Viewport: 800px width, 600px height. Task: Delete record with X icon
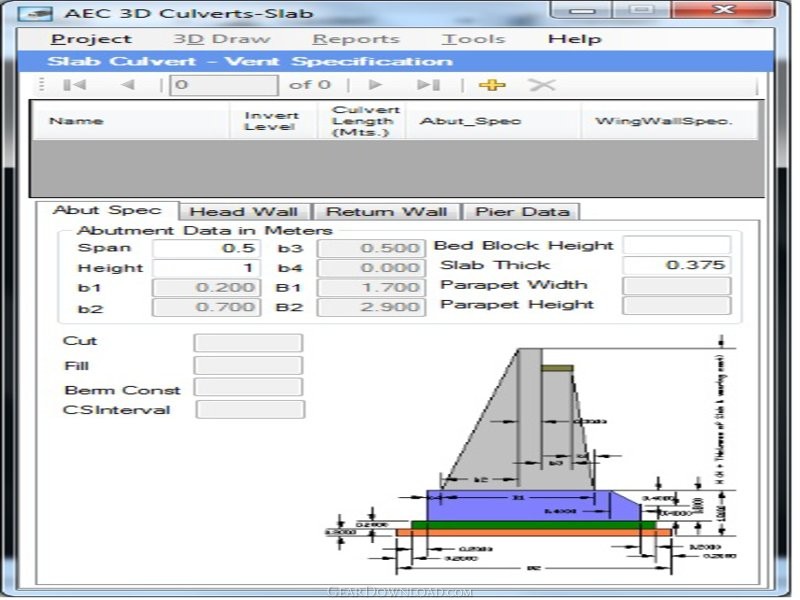point(542,85)
